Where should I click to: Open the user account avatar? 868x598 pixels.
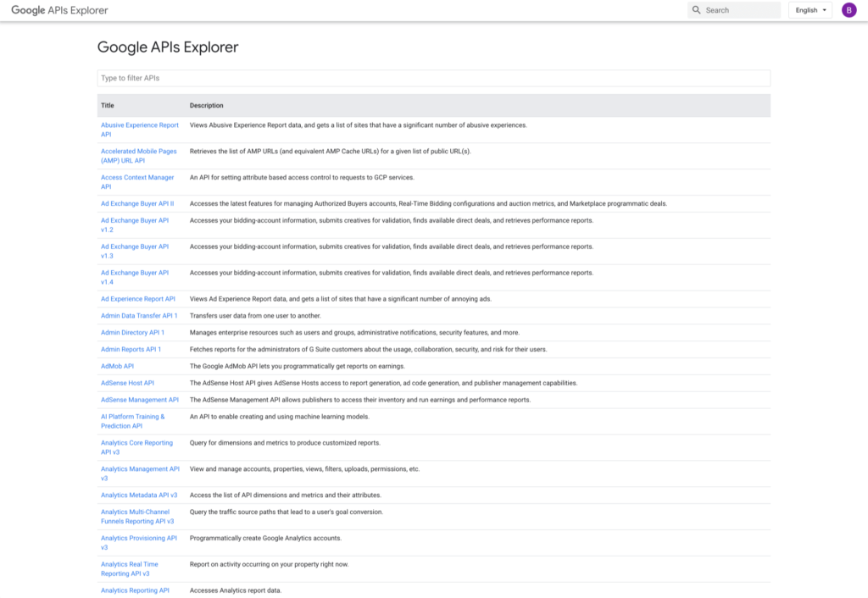pos(849,10)
